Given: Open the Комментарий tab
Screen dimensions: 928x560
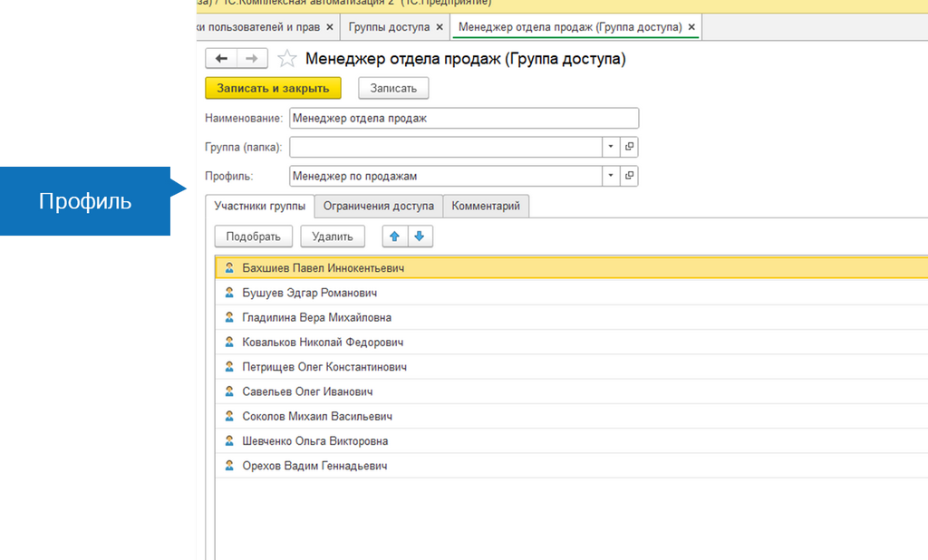Looking at the screenshot, I should [x=486, y=206].
